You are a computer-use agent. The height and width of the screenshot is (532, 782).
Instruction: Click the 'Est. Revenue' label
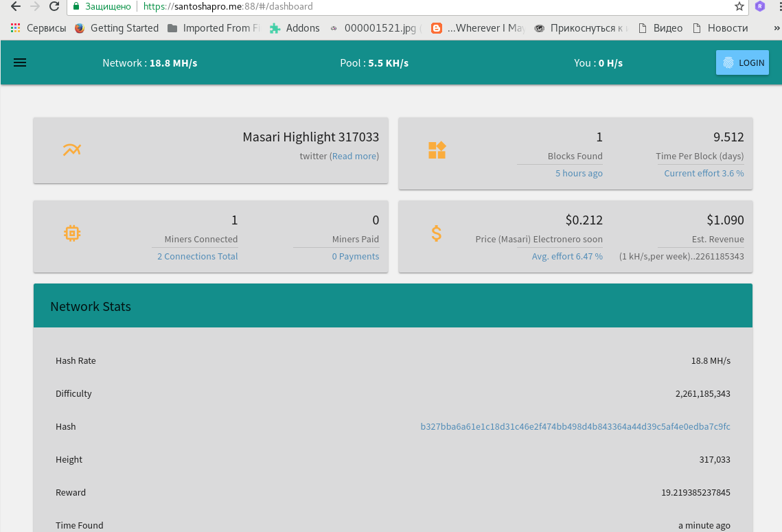pos(717,240)
